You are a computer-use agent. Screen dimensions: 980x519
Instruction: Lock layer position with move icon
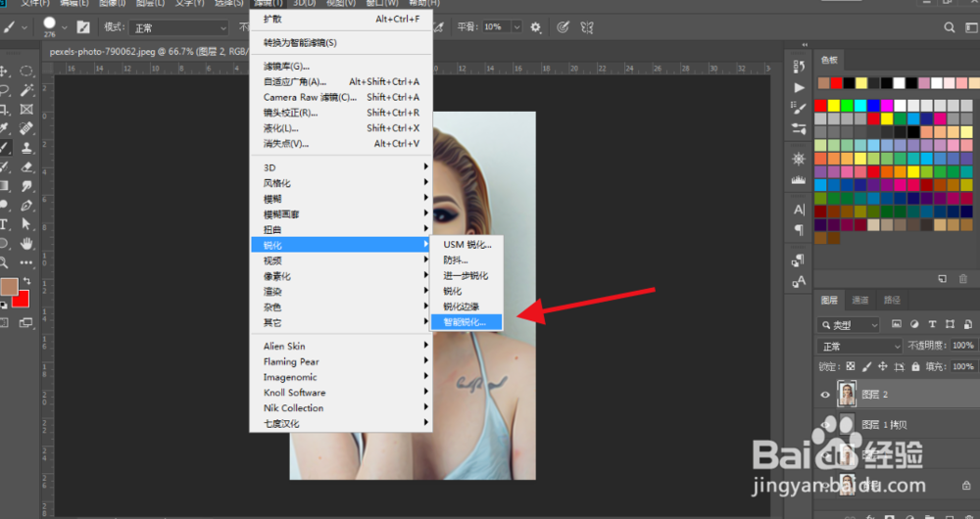pos(883,366)
